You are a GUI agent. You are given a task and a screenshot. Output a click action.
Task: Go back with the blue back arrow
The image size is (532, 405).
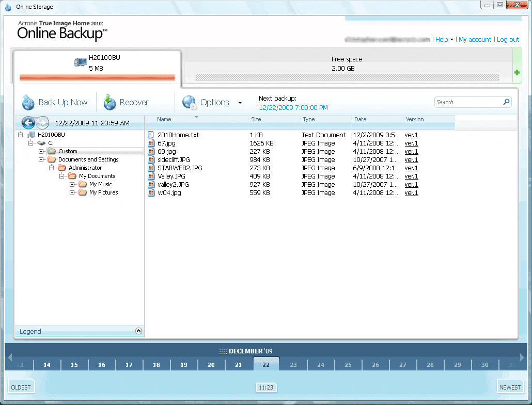click(x=28, y=123)
